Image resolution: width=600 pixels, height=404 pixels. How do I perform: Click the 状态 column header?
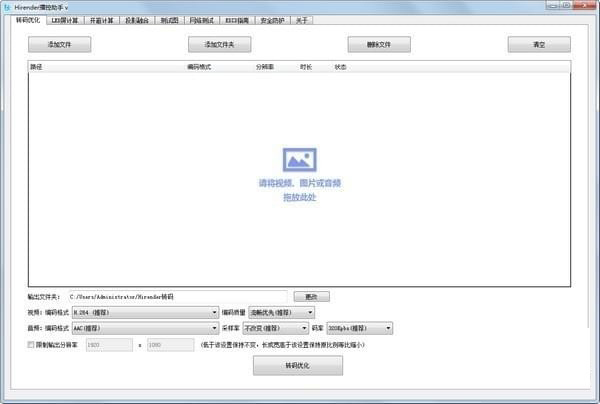(x=341, y=67)
